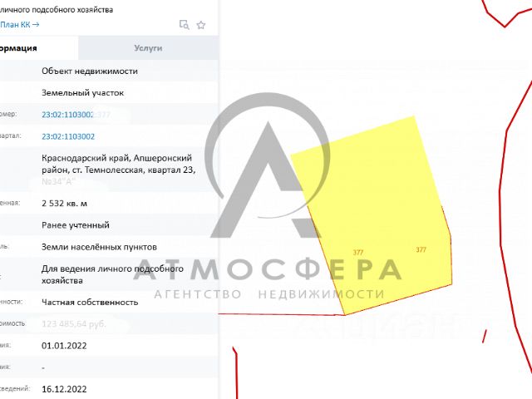Click the Частная собственность ownership value

(90, 303)
